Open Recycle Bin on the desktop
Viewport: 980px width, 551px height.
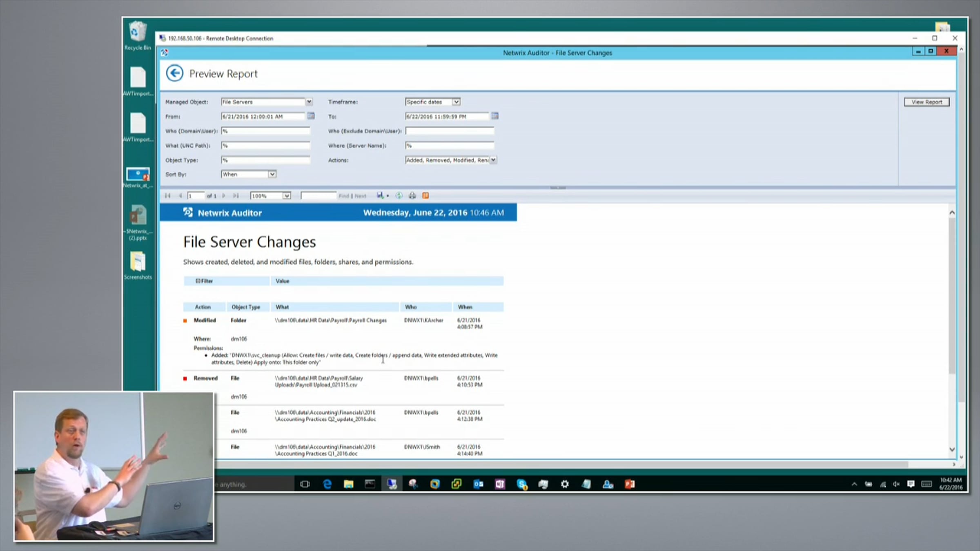(138, 36)
